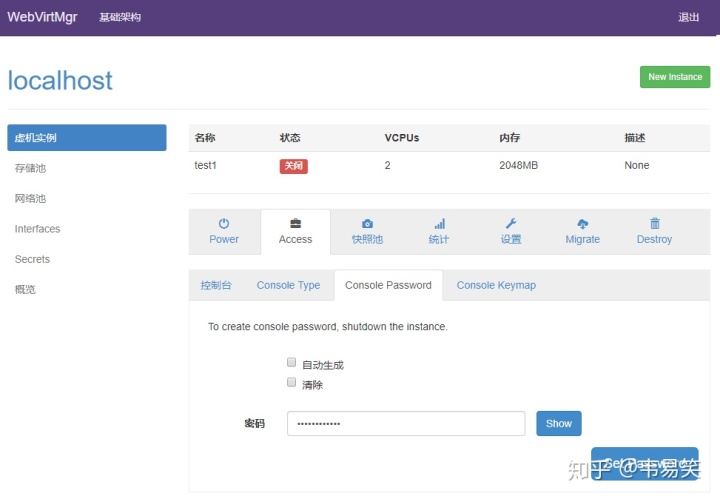Viewport: 720px width, 499px height.
Task: Open the settings wrench icon tab
Action: click(x=511, y=224)
